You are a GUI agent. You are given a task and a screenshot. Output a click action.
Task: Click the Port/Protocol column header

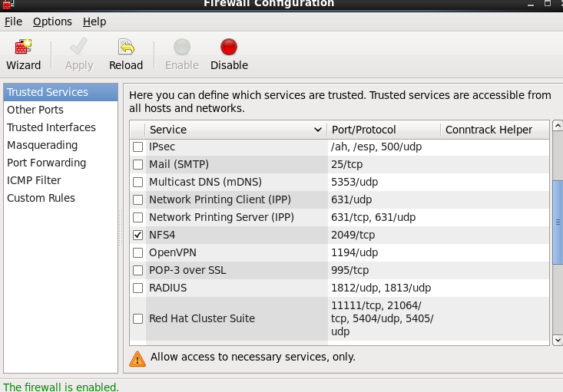point(383,130)
